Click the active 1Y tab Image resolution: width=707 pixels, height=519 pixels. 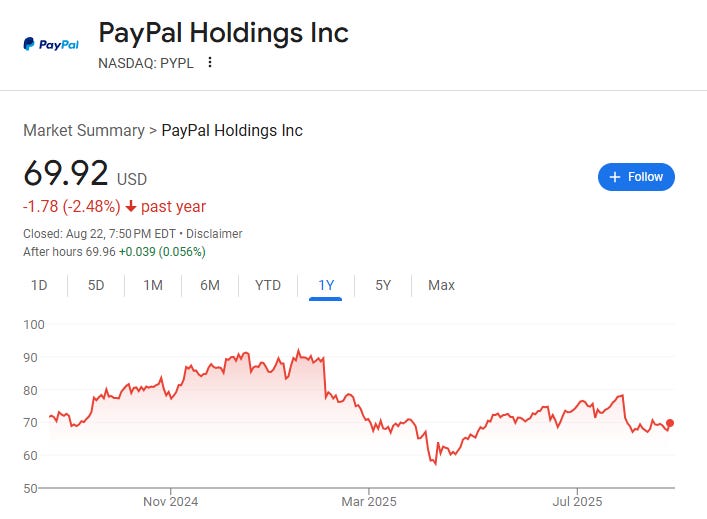(326, 285)
